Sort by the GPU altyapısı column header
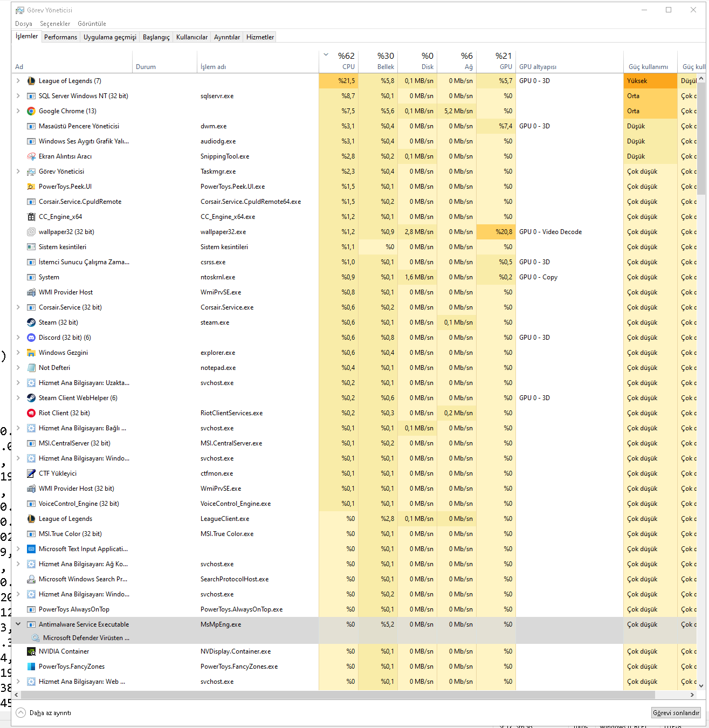This screenshot has height=728, width=709. (x=569, y=61)
